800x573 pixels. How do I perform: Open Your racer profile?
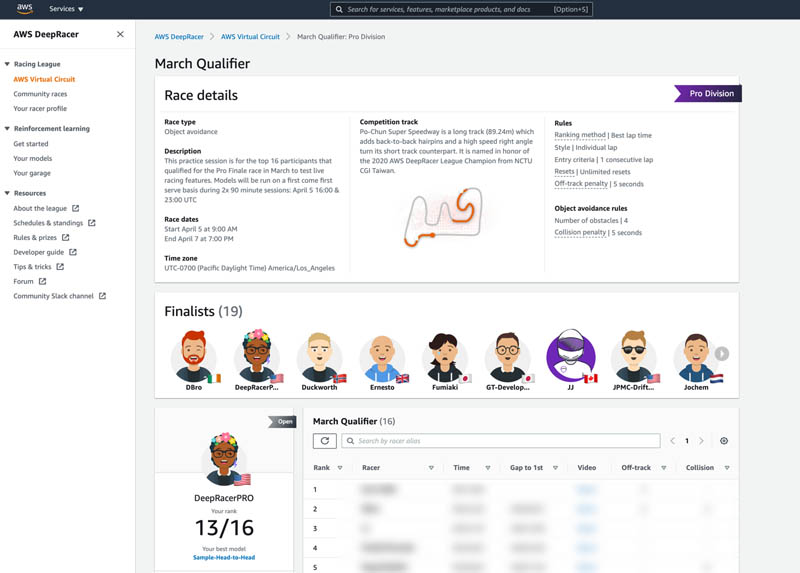pos(40,108)
